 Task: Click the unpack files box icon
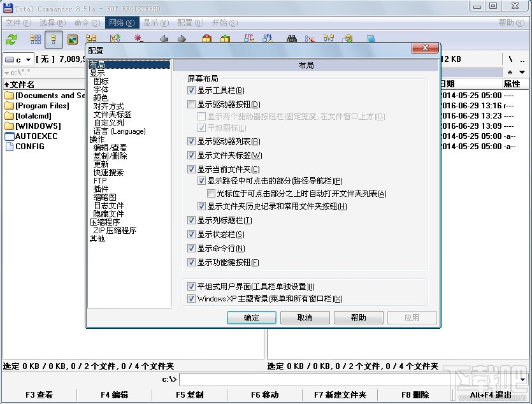[225, 39]
